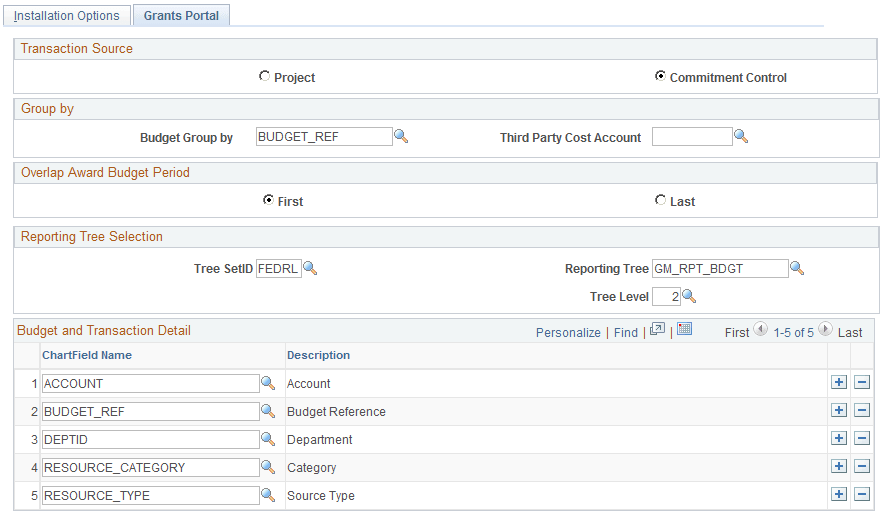Add a row after Budget Reference row

click(x=839, y=410)
